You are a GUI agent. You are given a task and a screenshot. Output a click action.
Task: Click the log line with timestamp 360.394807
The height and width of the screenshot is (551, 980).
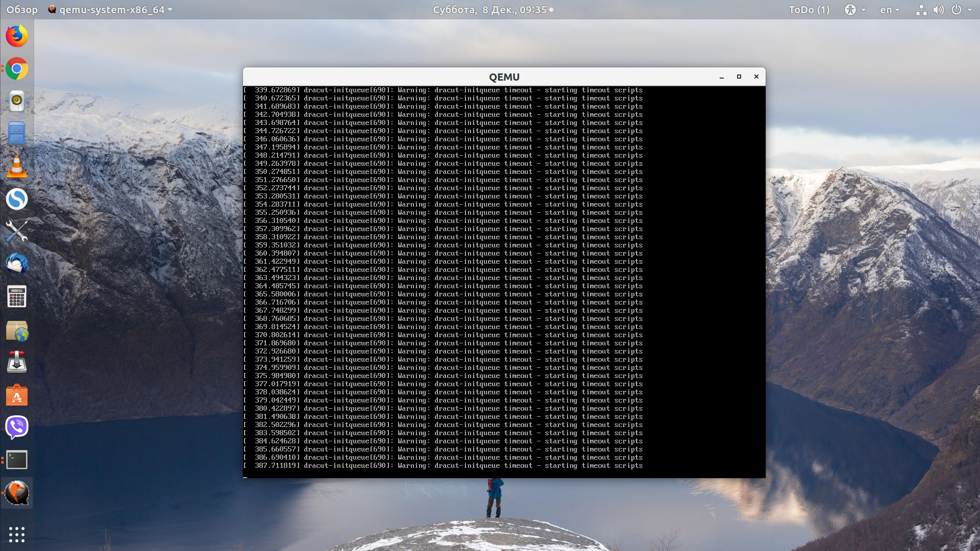443,254
